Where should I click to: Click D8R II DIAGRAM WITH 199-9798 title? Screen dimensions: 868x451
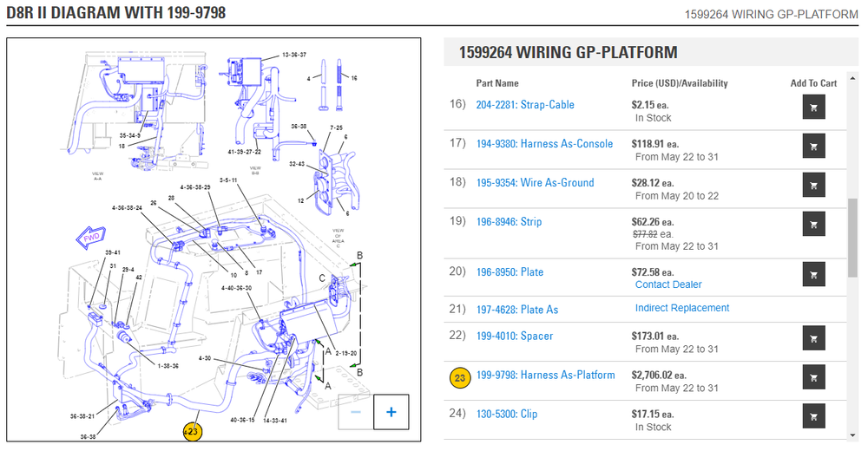tap(116, 13)
